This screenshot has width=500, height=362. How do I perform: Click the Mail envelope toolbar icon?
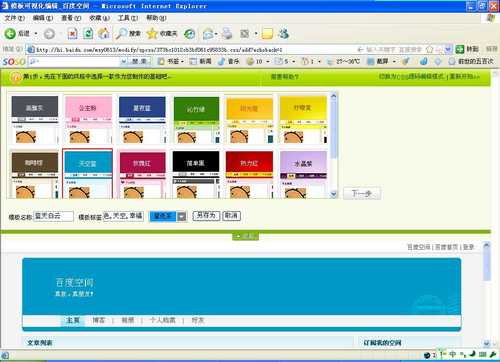[208, 33]
